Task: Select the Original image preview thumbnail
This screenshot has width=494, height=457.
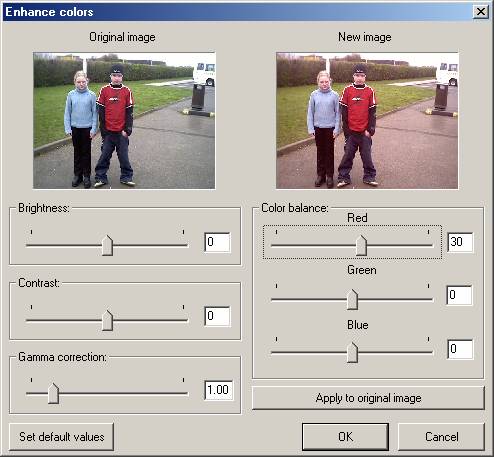Action: pos(124,120)
